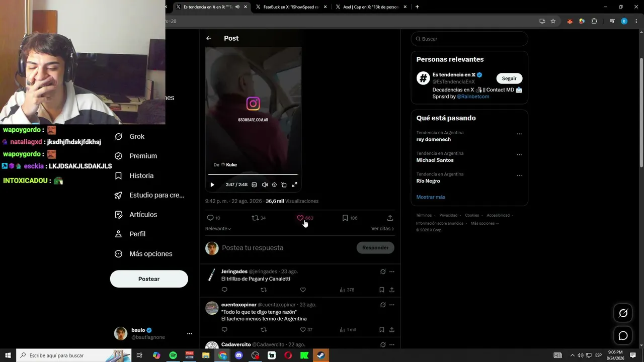Reply to Jeringades comment
The width and height of the screenshot is (644, 362).
pyautogui.click(x=224, y=290)
